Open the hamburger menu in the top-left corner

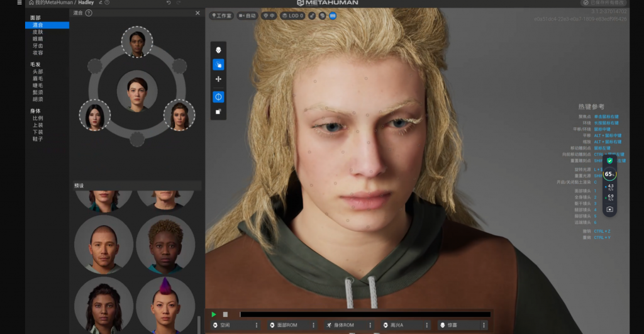19,3
